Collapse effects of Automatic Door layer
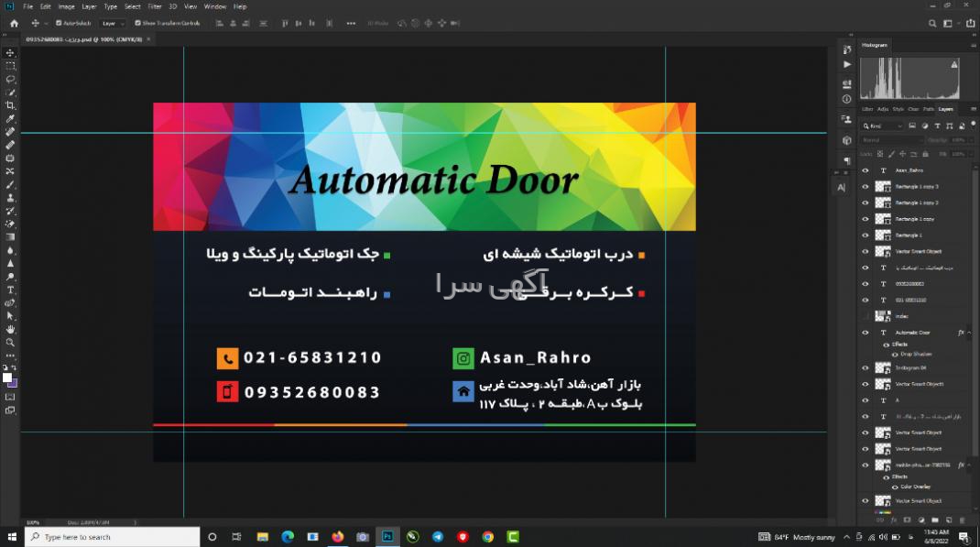 pyautogui.click(x=969, y=333)
